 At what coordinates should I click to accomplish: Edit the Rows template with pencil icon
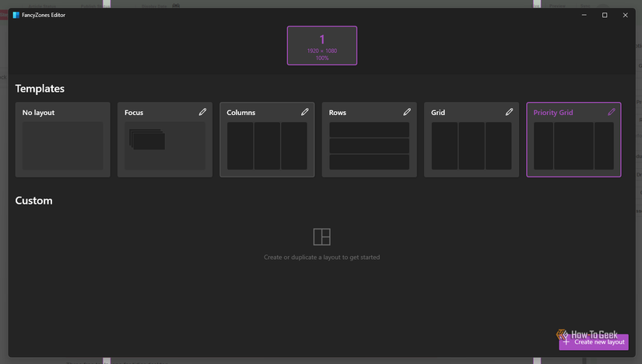(x=407, y=112)
